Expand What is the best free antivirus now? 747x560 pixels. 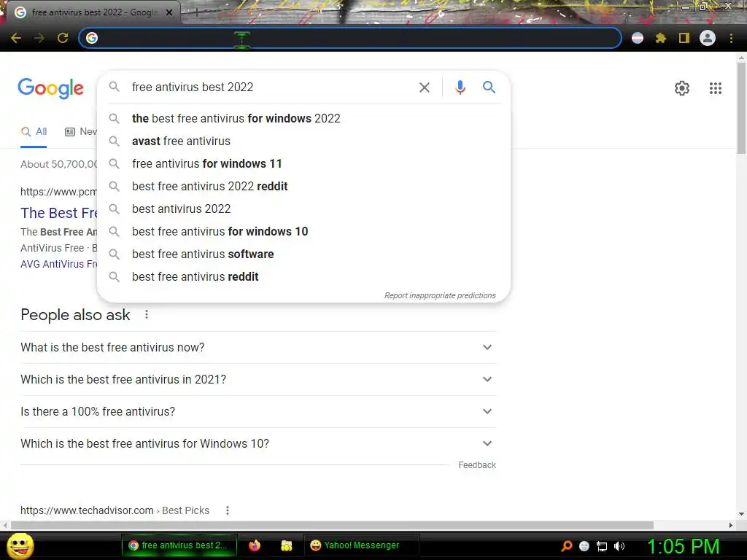coord(258,348)
